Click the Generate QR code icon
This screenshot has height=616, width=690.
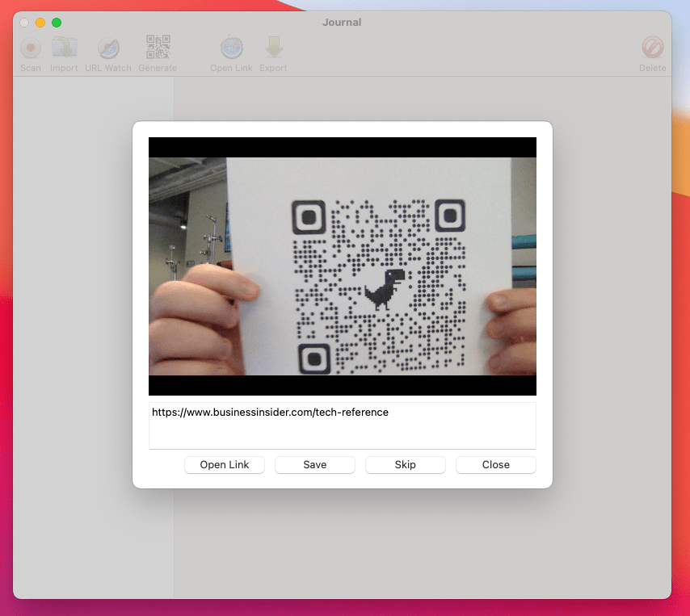point(158,48)
